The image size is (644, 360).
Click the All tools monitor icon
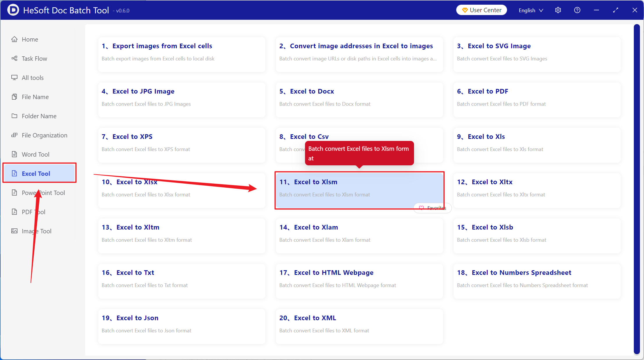[x=14, y=78]
